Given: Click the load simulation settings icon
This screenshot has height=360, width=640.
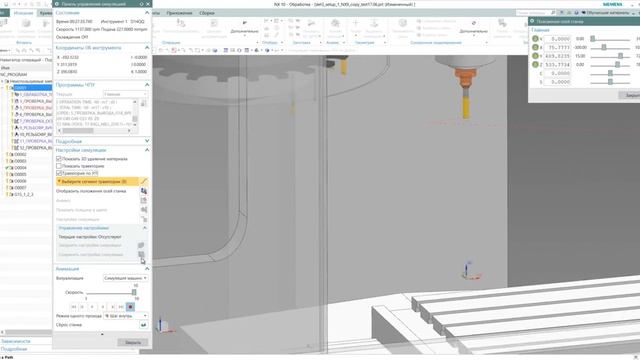Looking at the screenshot, I should click(141, 245).
